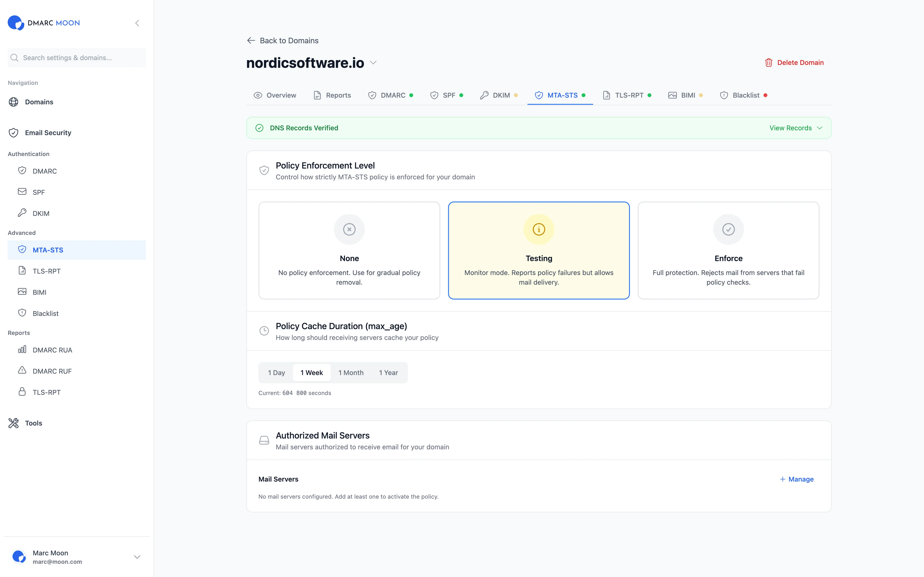
Task: Expand the Marc Moon account menu
Action: click(137, 557)
